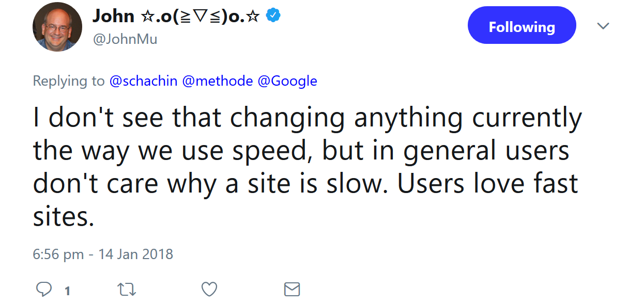Toggle the Following state for @JohnMu
Screen dimensions: 644x304
[x=522, y=25]
